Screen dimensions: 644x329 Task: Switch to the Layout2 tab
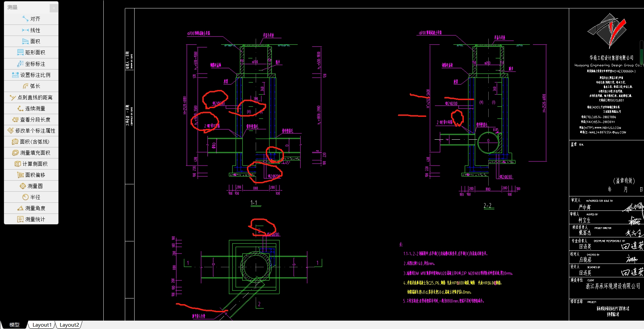(x=69, y=325)
